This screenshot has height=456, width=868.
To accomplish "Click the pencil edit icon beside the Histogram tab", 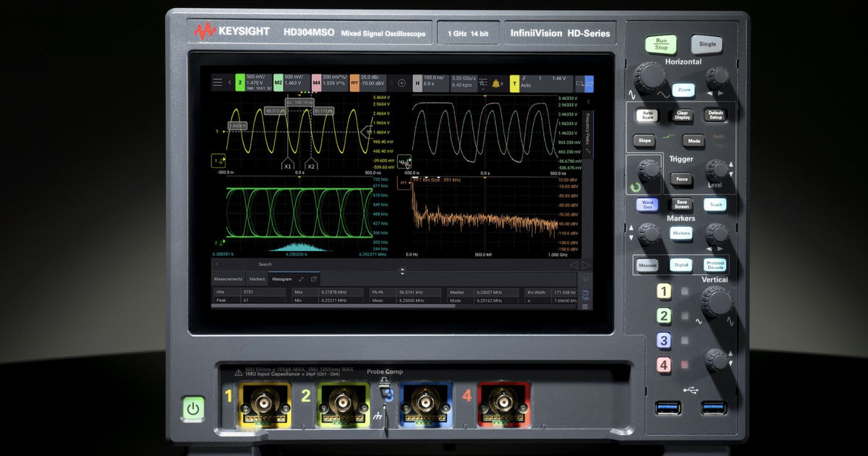I will [301, 279].
